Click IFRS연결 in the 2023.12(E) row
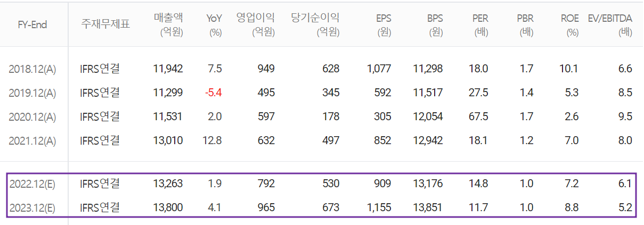644x225 pixels. (100, 207)
